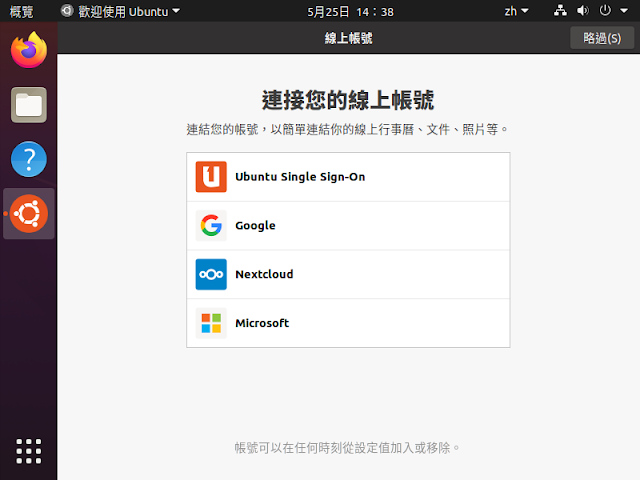Open 概覽 activities overview
This screenshot has height=480, width=640.
[x=21, y=11]
